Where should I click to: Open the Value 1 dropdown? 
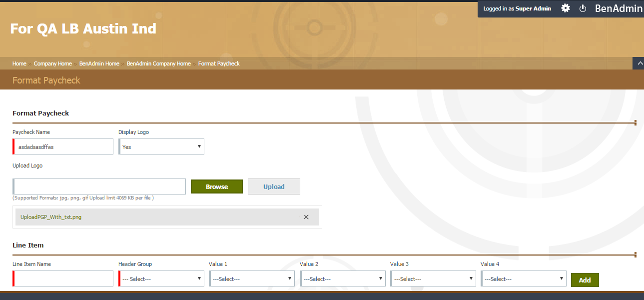pos(252,278)
